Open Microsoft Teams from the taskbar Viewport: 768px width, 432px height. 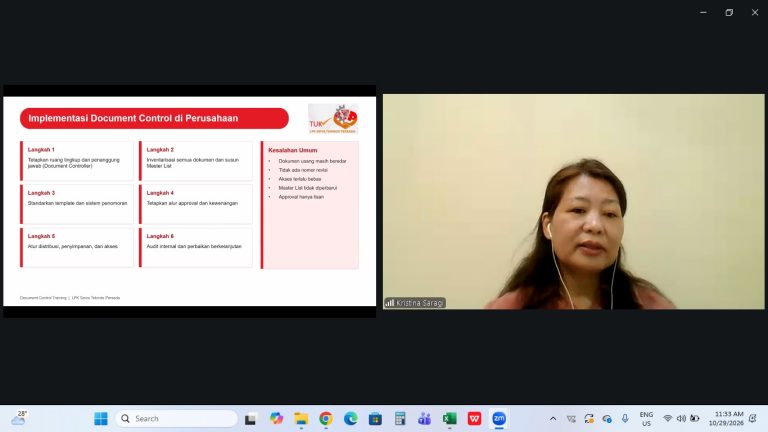(424, 419)
